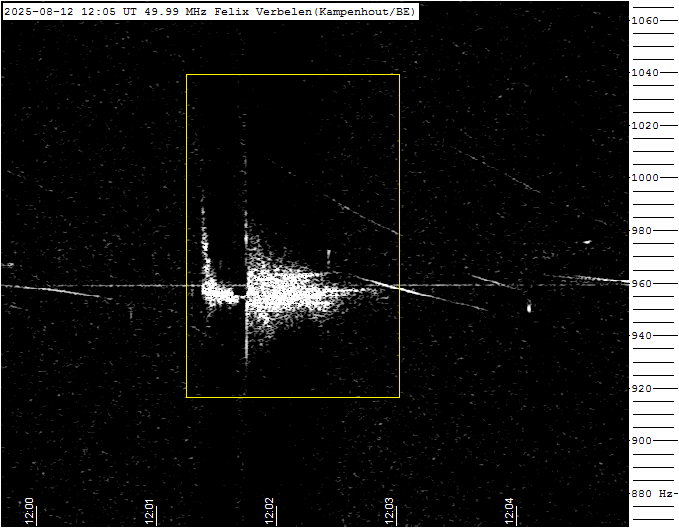The width and height of the screenshot is (679, 528).
Task: Click the '12:01' time axis marker
Action: [149, 511]
